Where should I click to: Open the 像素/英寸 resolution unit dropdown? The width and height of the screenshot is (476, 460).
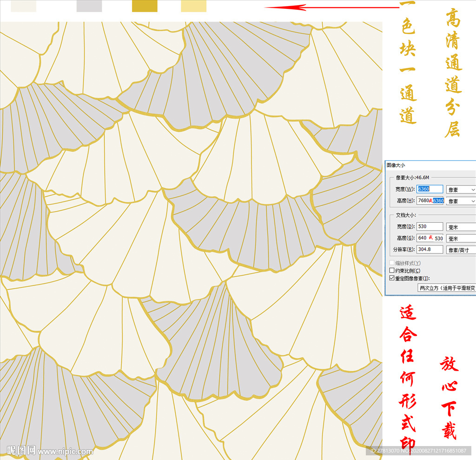pyautogui.click(x=461, y=250)
